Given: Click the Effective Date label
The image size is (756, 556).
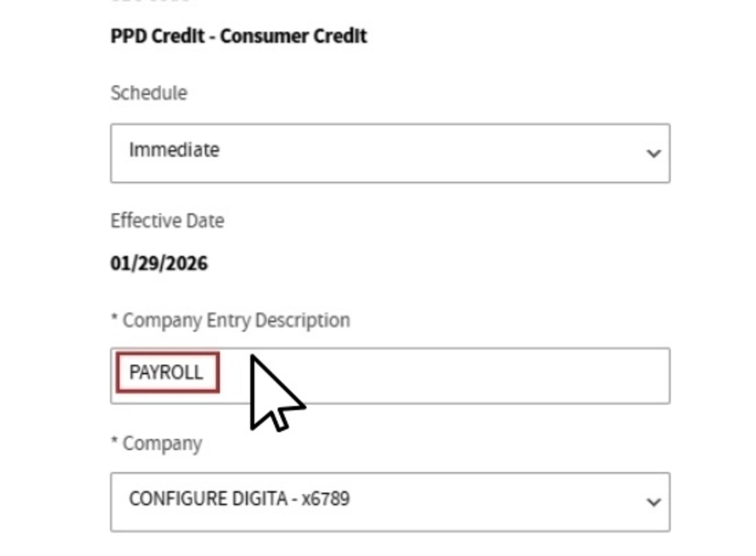Looking at the screenshot, I should 168,220.
